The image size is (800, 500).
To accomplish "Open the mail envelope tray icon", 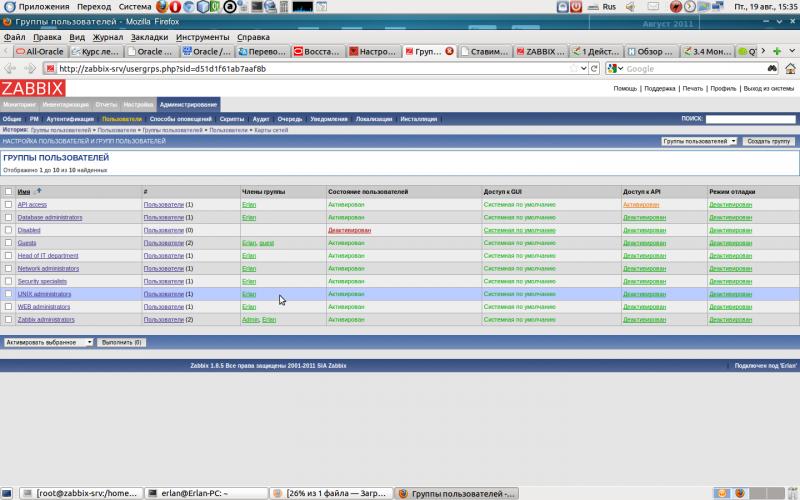I will click(653, 7).
